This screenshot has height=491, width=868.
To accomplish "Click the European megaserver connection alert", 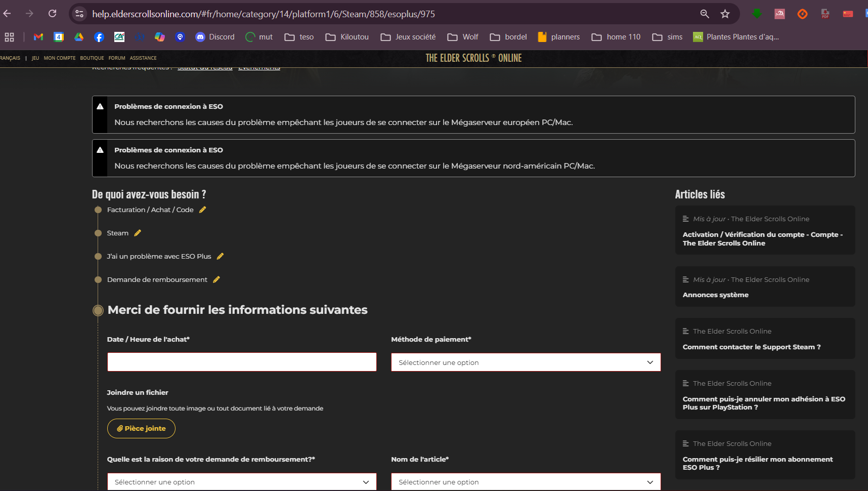I will 473,115.
